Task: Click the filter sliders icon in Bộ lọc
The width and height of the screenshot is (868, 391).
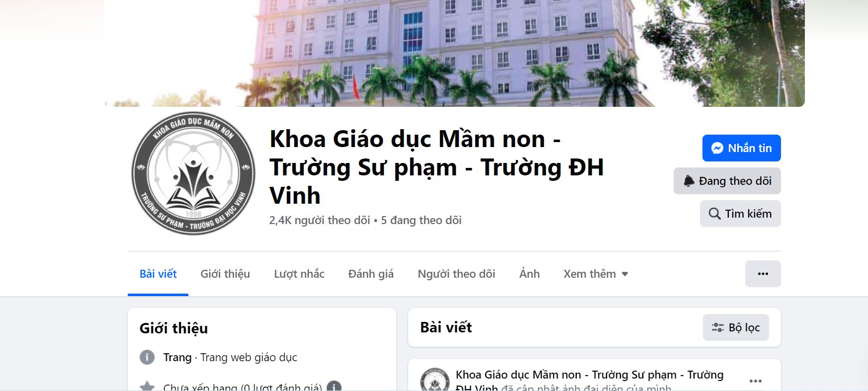Action: tap(717, 327)
